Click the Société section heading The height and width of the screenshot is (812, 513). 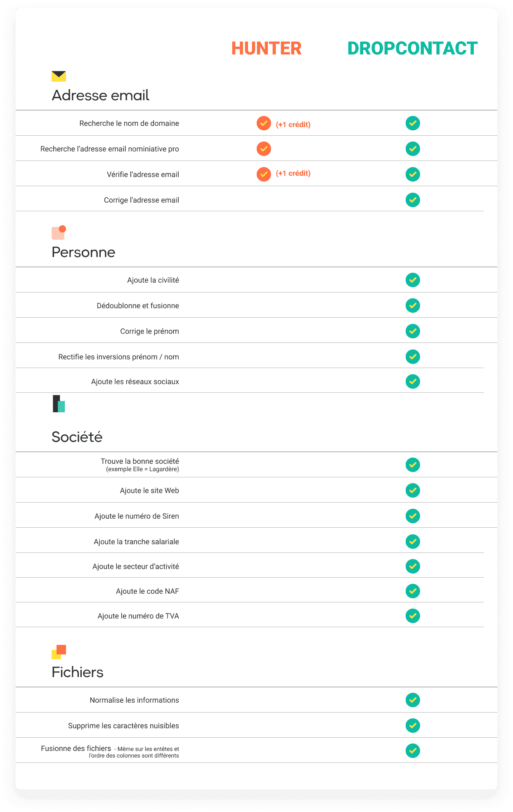point(77,437)
